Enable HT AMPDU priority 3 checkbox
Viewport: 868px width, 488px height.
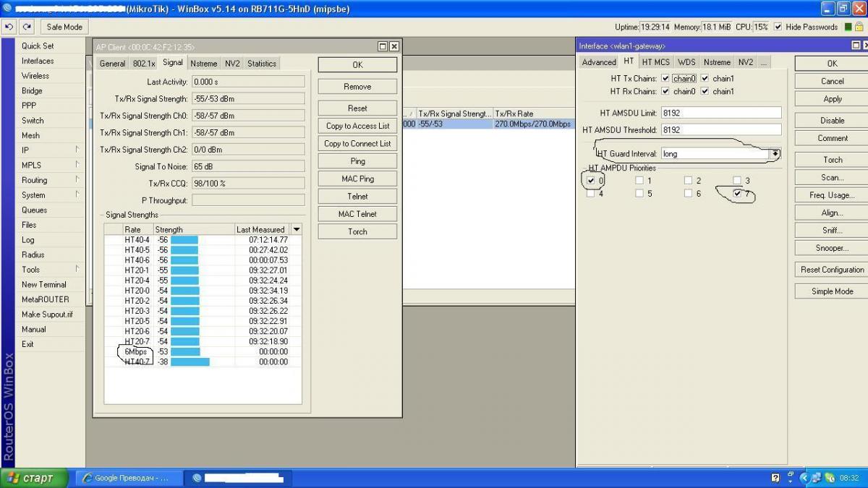click(737, 181)
